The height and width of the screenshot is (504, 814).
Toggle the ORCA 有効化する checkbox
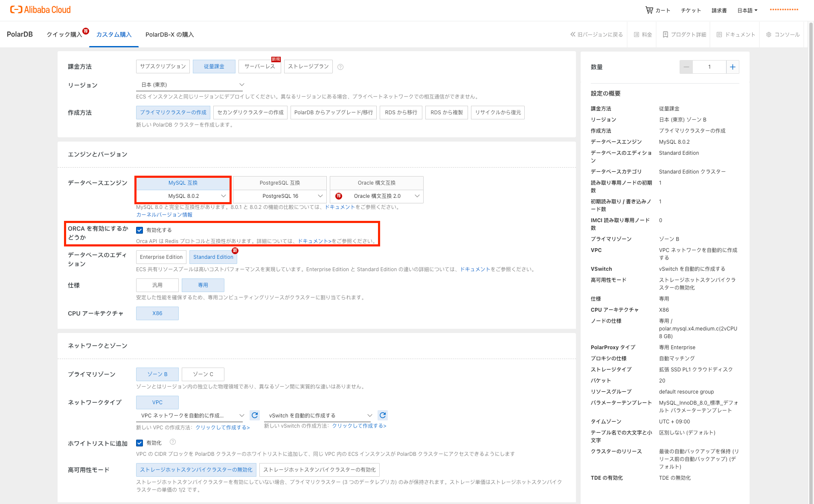click(140, 230)
